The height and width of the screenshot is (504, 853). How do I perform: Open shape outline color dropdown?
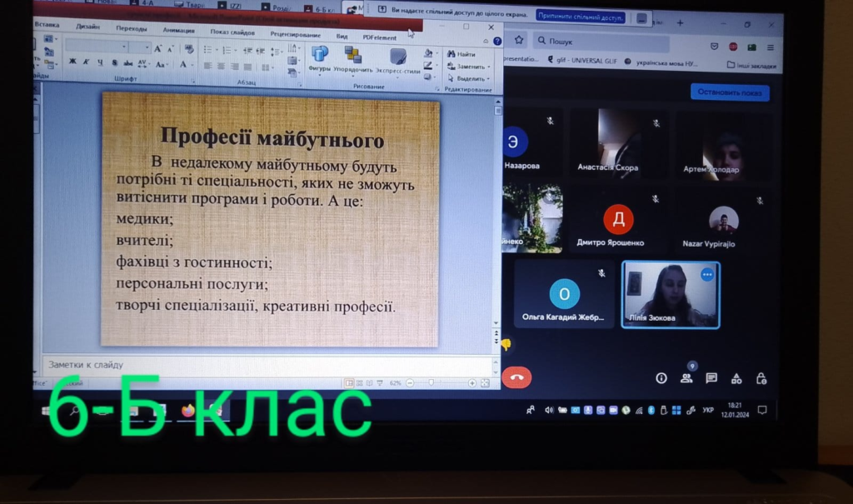(x=429, y=65)
